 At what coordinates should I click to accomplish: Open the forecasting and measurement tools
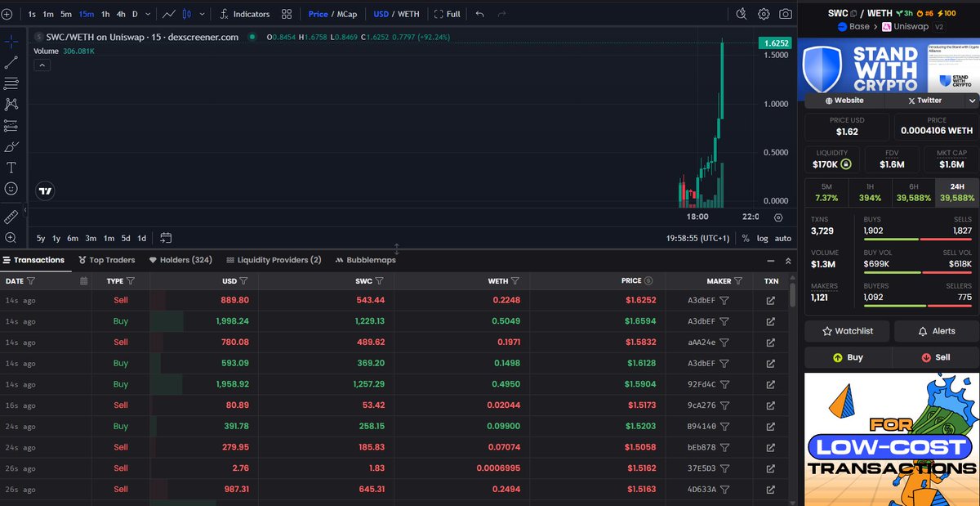coord(11,125)
